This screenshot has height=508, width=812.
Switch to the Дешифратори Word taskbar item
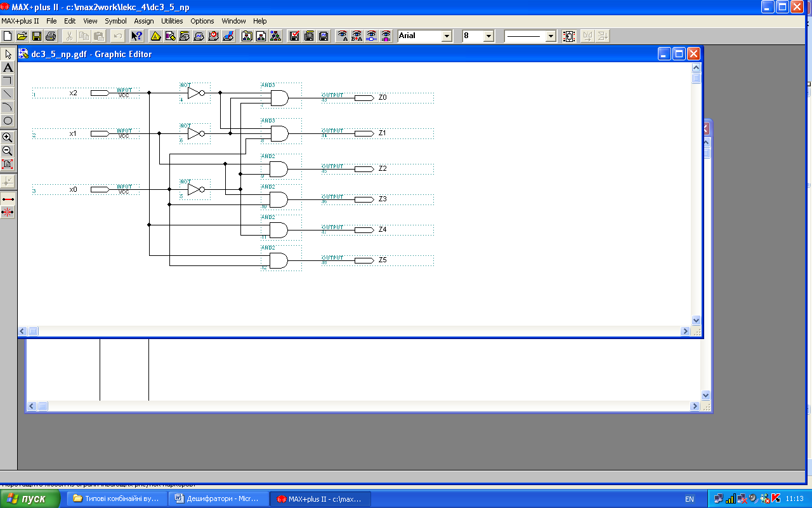[x=219, y=498]
